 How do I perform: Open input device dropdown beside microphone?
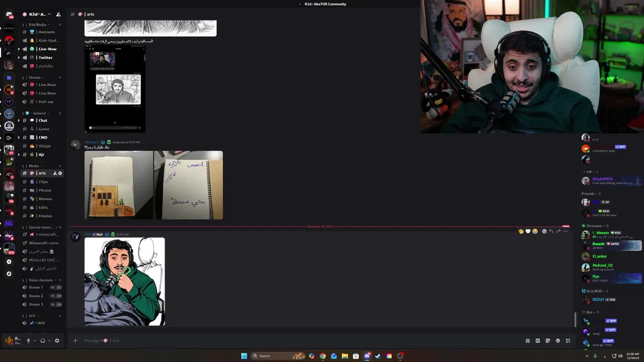pos(34,340)
